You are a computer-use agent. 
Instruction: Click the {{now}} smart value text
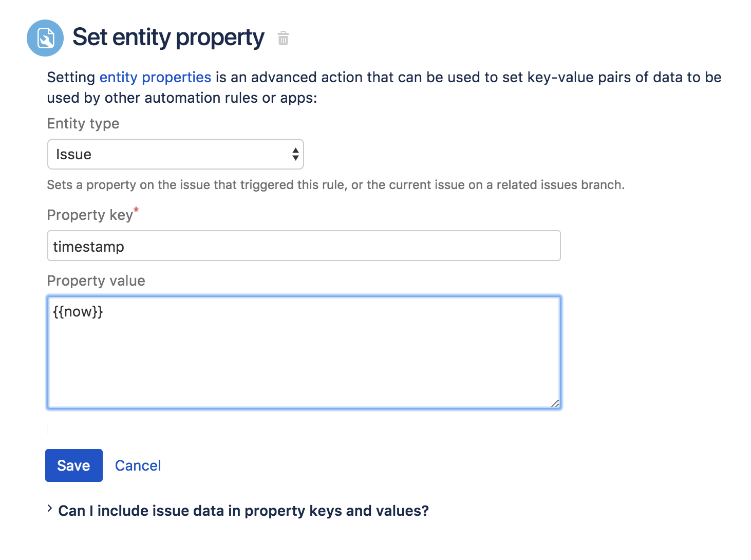pyautogui.click(x=78, y=311)
